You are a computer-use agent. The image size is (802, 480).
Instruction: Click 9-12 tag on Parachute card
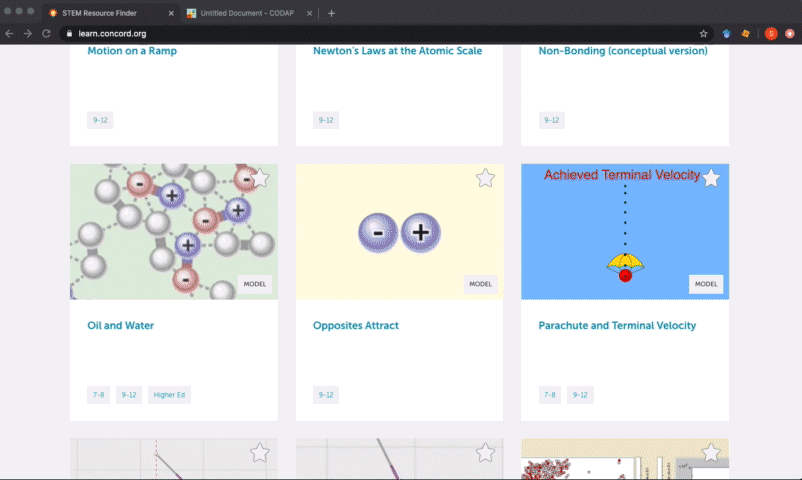click(x=580, y=395)
